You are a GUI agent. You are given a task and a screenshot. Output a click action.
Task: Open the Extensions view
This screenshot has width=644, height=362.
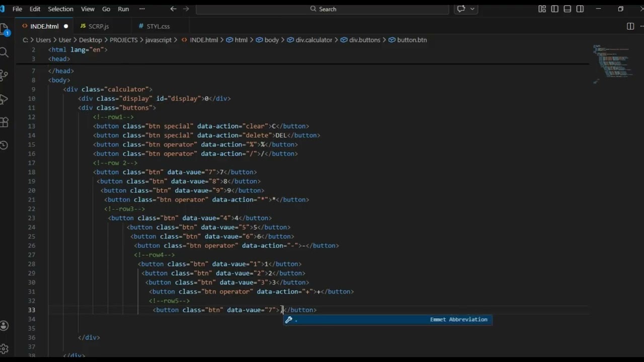coord(4,122)
